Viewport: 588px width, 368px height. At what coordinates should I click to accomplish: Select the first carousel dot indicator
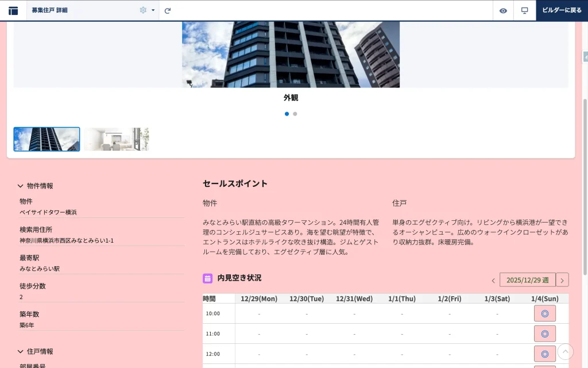(287, 114)
